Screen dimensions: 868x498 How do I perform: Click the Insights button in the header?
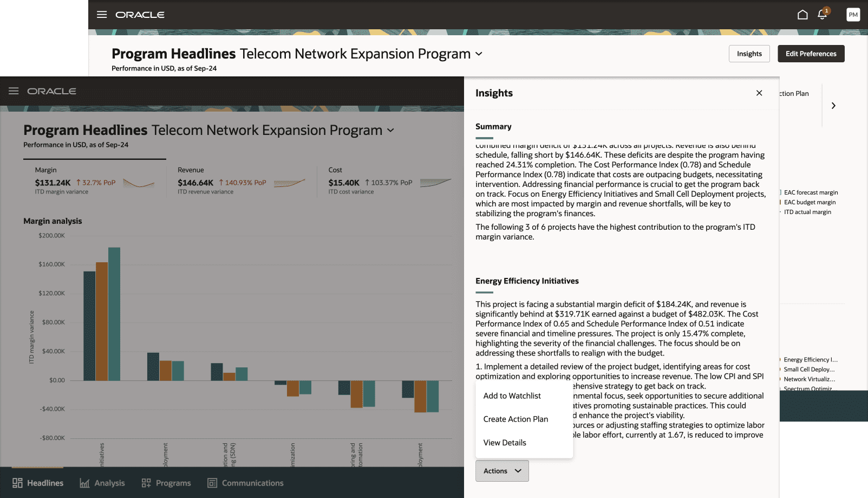(749, 54)
